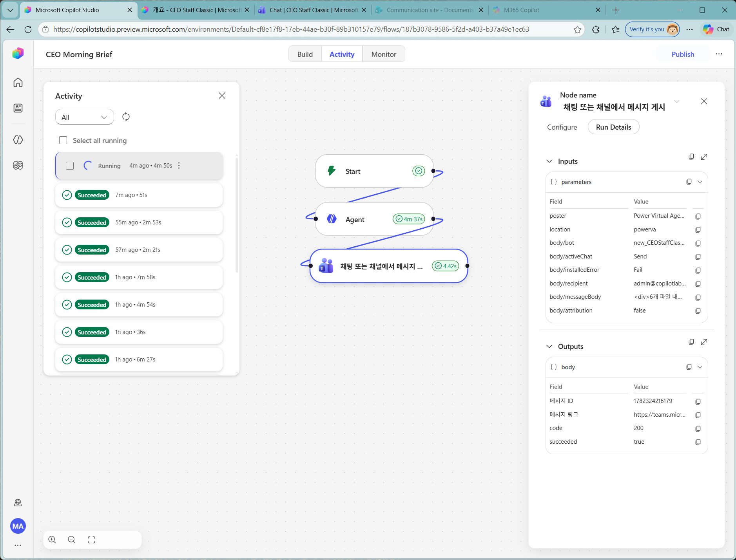Select the Teams 채팅 또는 채널에서 메시지 node
Screen dimensions: 736x560
389,266
